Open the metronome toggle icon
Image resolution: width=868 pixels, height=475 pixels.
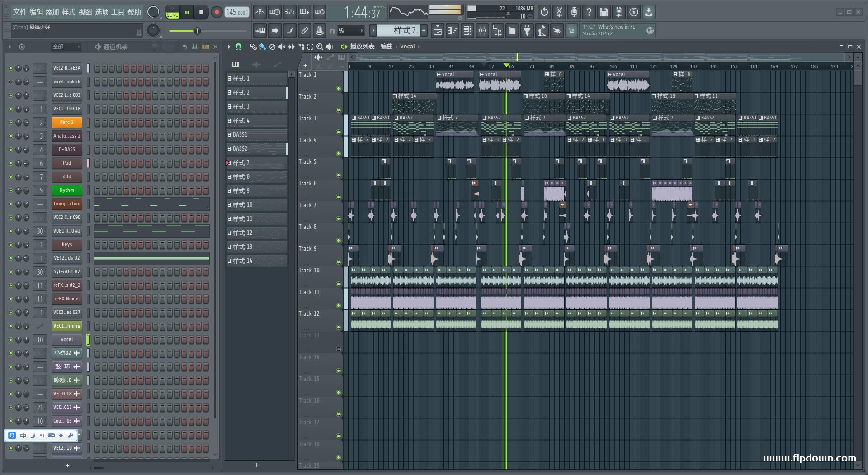(259, 12)
